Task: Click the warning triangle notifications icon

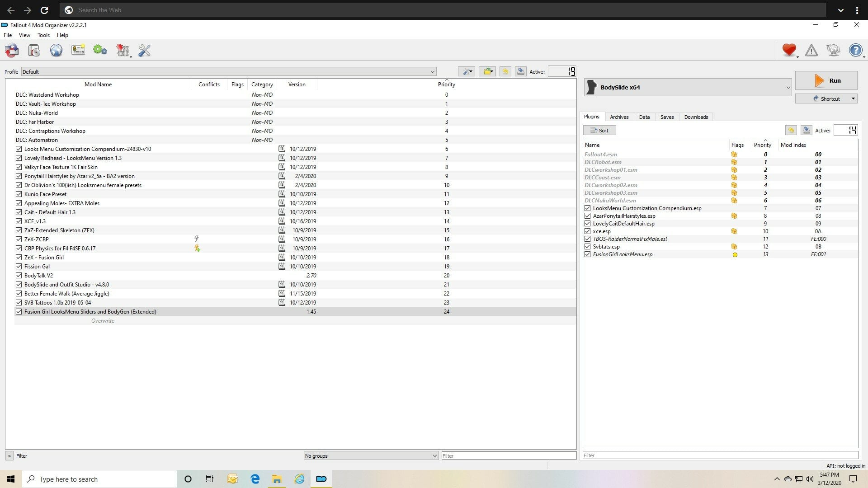Action: pyautogui.click(x=811, y=50)
